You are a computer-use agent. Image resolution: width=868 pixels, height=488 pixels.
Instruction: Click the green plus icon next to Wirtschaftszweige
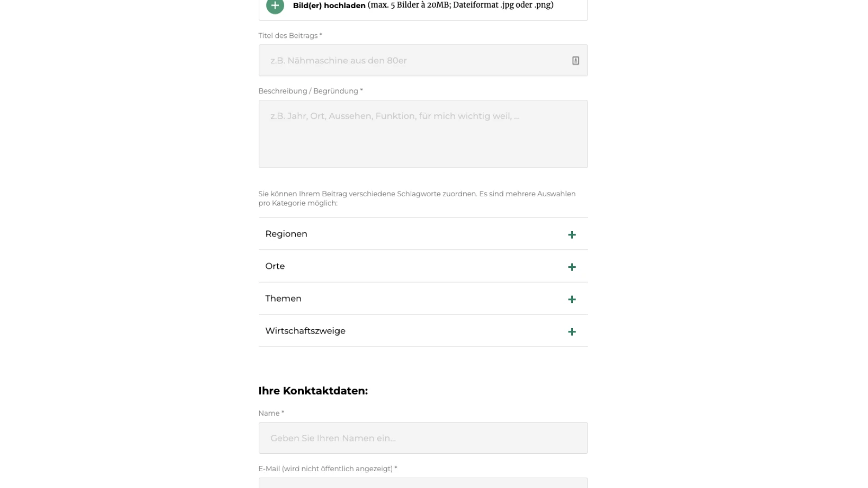pos(571,331)
